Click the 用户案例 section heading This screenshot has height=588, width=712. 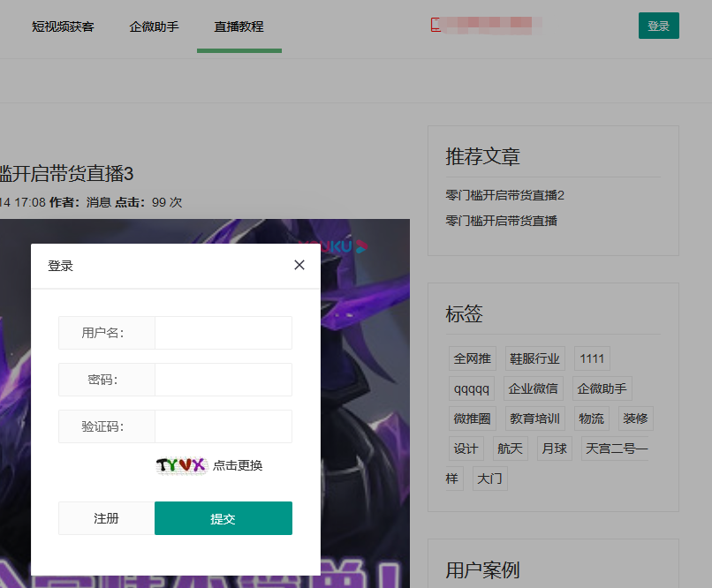[482, 569]
